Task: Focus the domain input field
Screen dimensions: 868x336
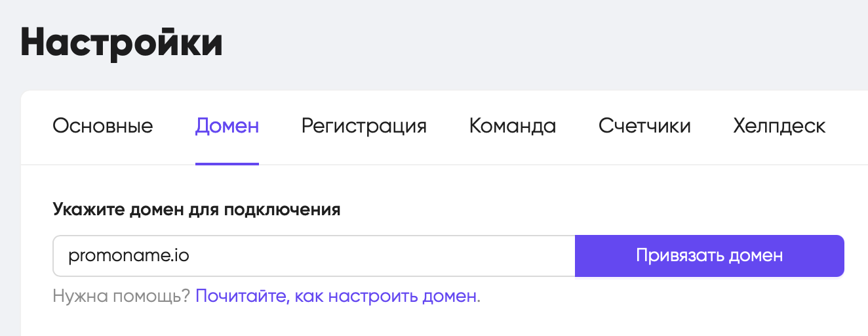Action: click(x=314, y=256)
